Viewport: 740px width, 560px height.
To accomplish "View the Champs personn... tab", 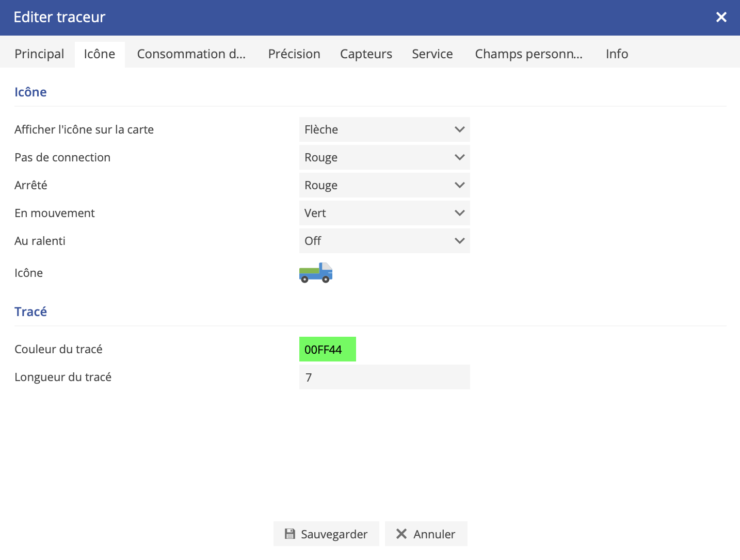I will click(528, 54).
